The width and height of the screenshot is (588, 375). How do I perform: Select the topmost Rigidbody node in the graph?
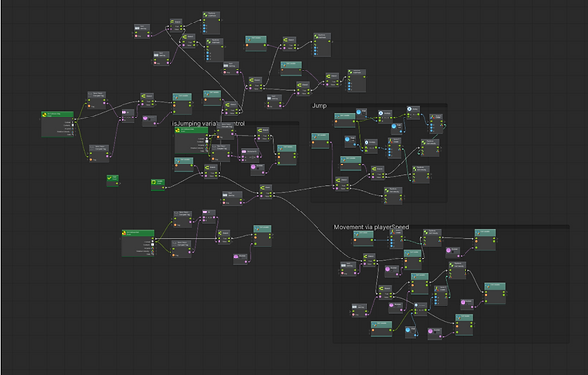pyautogui.click(x=212, y=23)
